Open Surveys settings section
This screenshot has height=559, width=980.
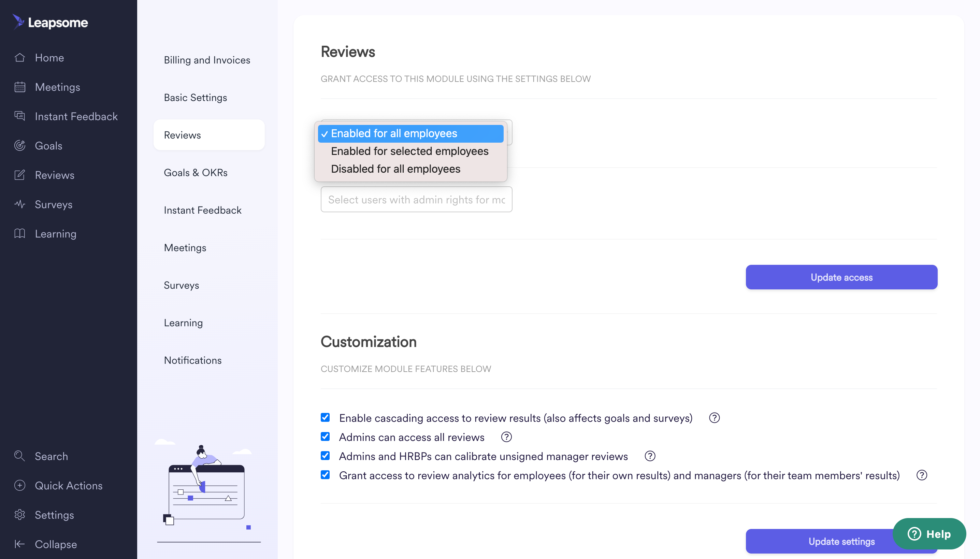[181, 285]
